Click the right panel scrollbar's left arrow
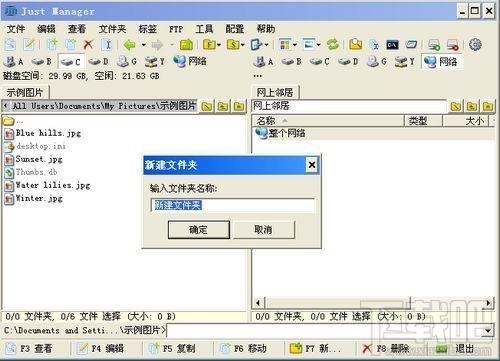The image size is (500, 361). pyautogui.click(x=258, y=303)
